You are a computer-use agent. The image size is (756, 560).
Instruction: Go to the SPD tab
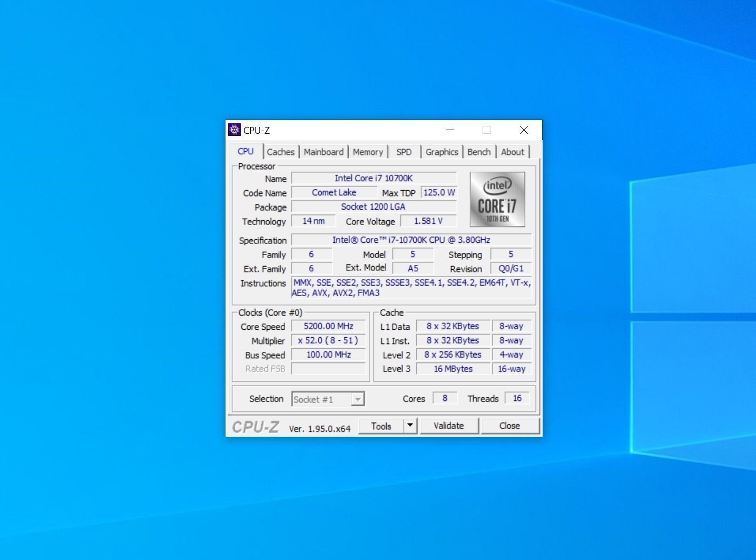[404, 152]
